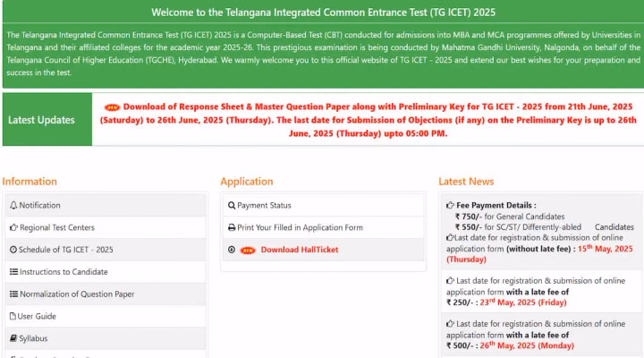Click the list icon beside Normalization of Question Paper
This screenshot has width=644, height=358.
[x=13, y=294]
